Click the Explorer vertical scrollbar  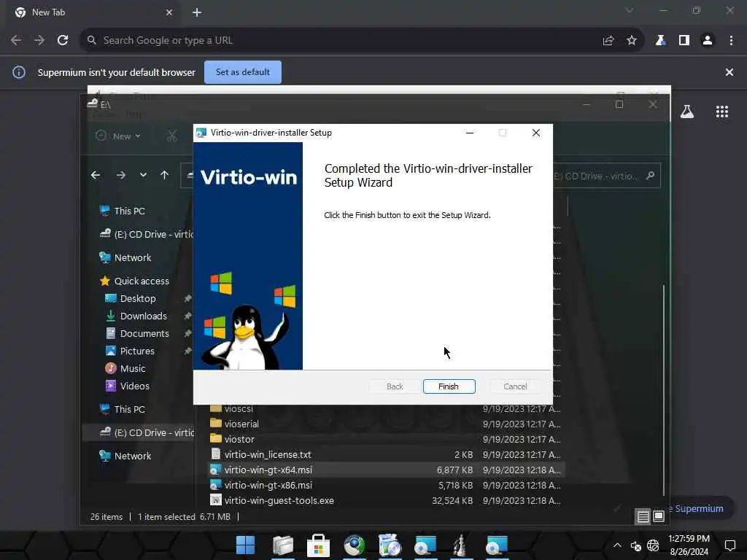663,389
